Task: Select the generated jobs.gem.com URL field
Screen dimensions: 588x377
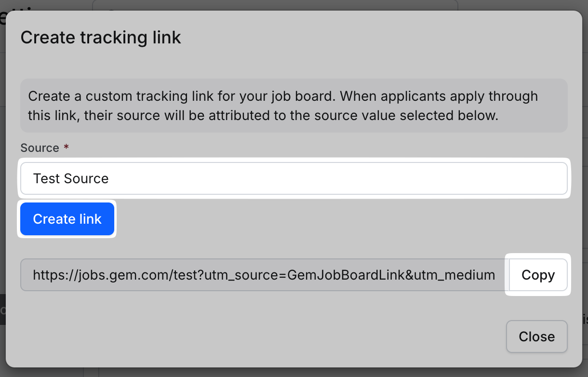Action: coord(264,275)
